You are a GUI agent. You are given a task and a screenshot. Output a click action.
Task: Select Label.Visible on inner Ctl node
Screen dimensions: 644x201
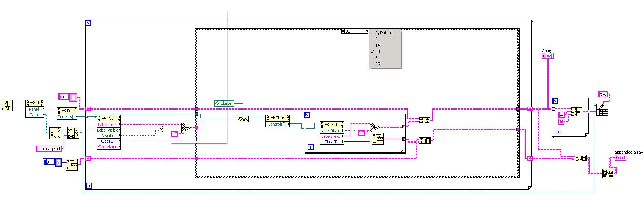pos(332,131)
